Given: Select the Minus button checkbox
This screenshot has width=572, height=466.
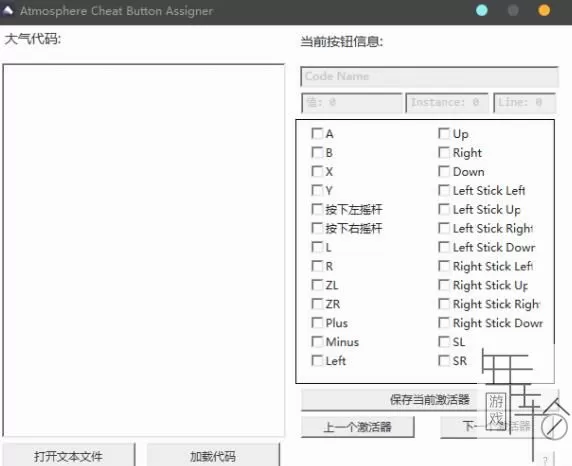Looking at the screenshot, I should pos(317,342).
